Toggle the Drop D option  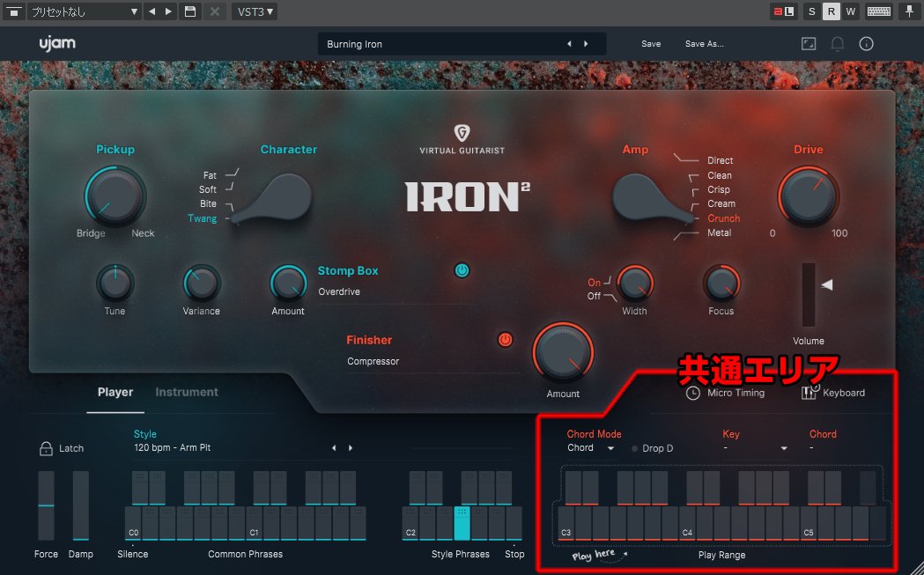tap(652, 448)
